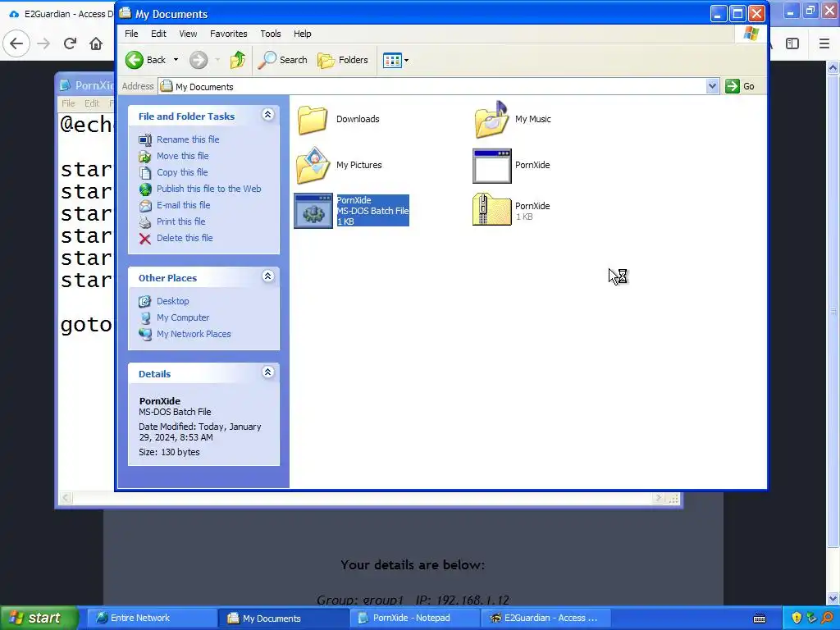Open the View menu
Viewport: 840px width, 630px height.
click(188, 34)
